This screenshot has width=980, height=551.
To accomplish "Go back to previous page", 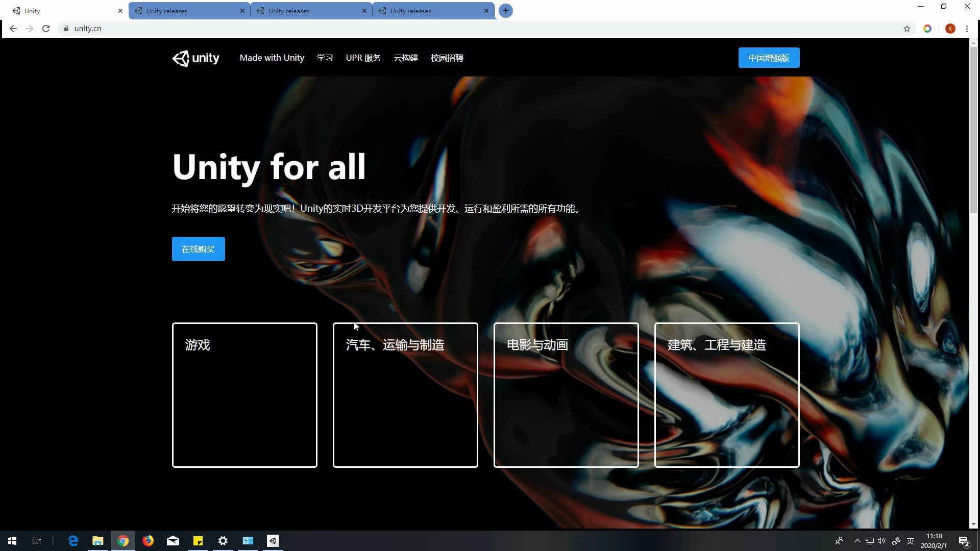I will click(13, 29).
